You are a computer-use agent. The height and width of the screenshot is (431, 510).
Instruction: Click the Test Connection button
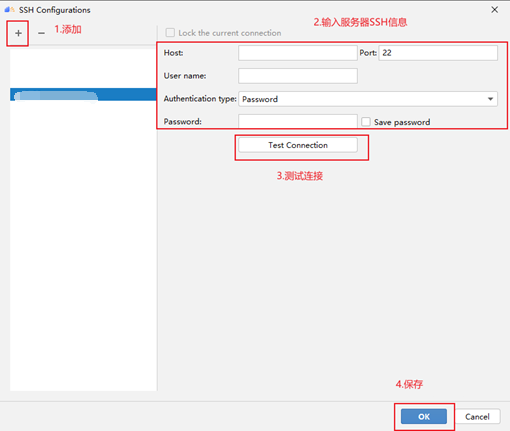[x=298, y=145]
